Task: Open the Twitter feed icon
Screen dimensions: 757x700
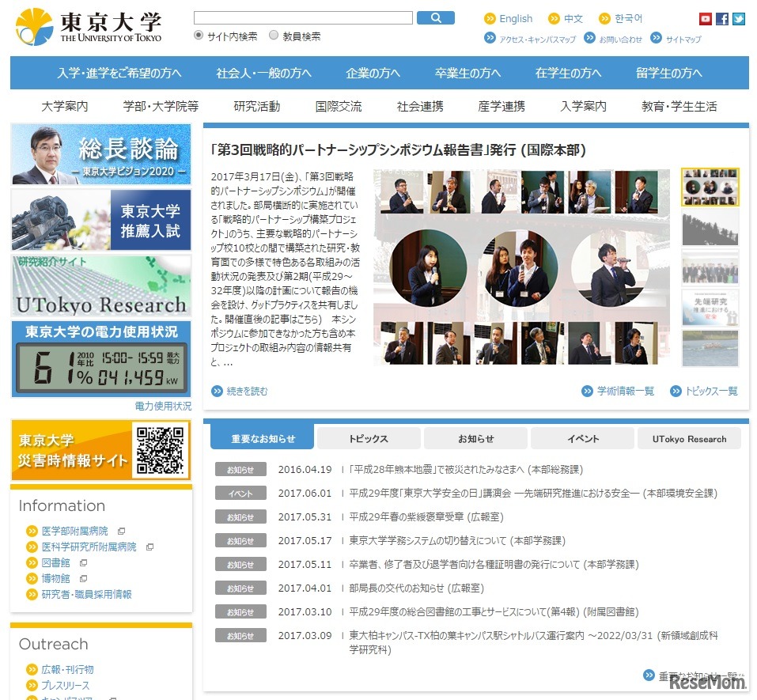Action: (x=739, y=19)
